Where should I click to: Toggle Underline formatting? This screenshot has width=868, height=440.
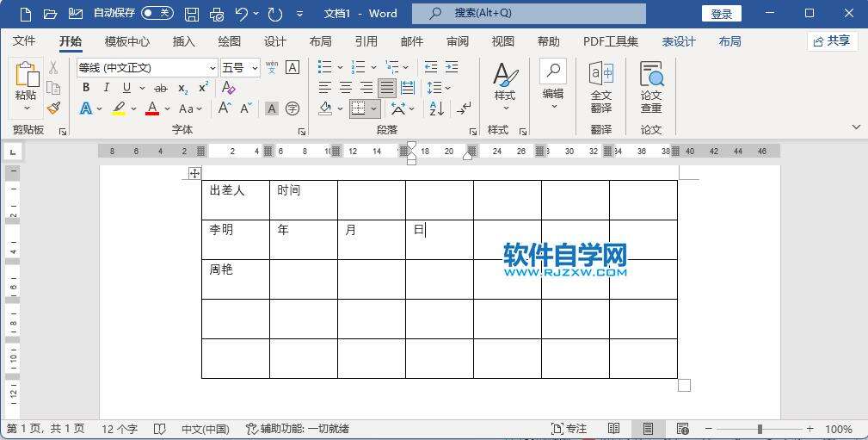point(126,88)
